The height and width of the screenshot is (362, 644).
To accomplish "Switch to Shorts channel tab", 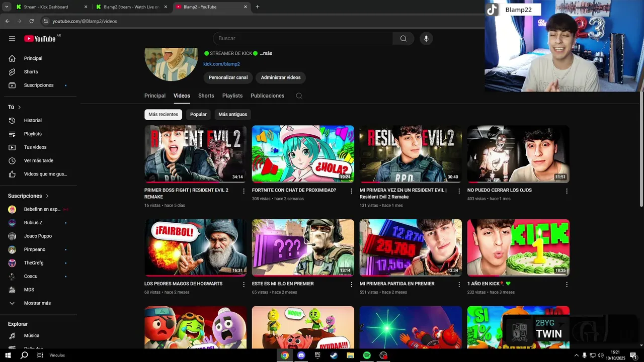I will 206,96.
